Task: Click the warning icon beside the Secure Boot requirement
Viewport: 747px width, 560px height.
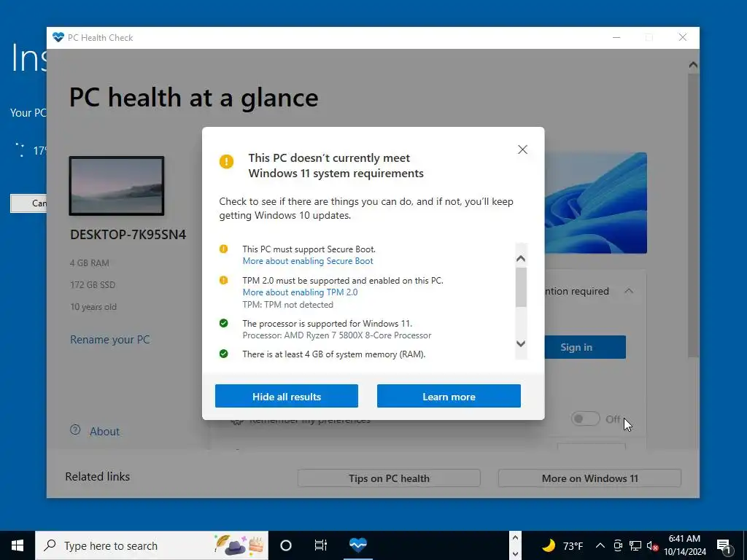Action: tap(223, 249)
